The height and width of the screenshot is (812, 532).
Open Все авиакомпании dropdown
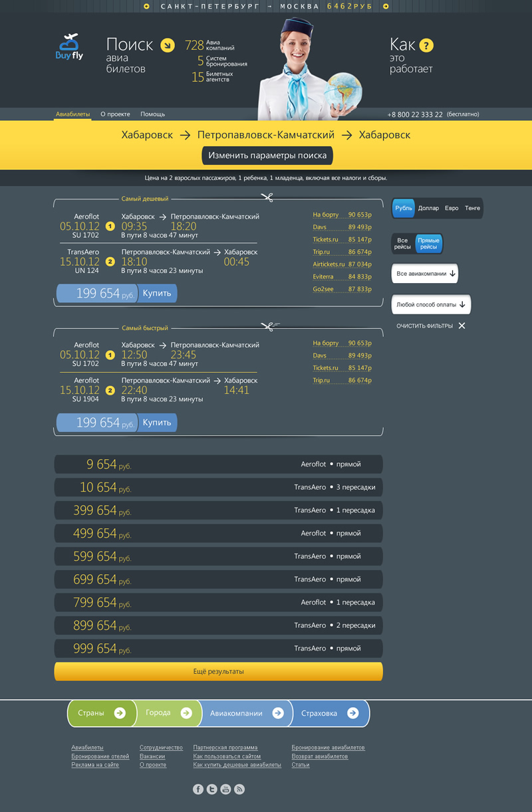pyautogui.click(x=425, y=273)
